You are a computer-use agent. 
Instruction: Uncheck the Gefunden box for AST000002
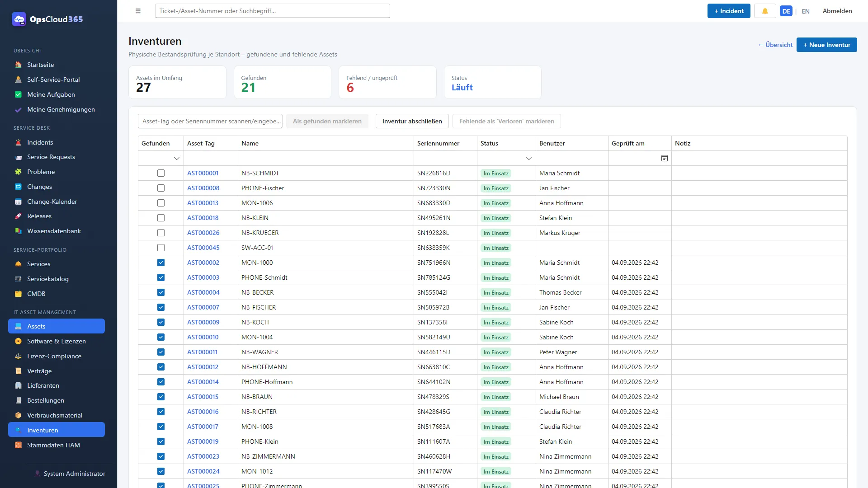pyautogui.click(x=161, y=263)
